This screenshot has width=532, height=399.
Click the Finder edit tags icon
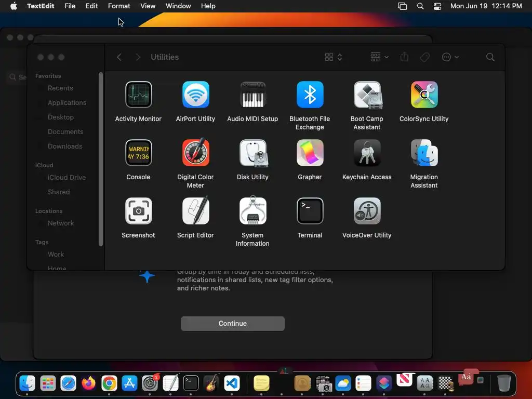click(x=424, y=57)
